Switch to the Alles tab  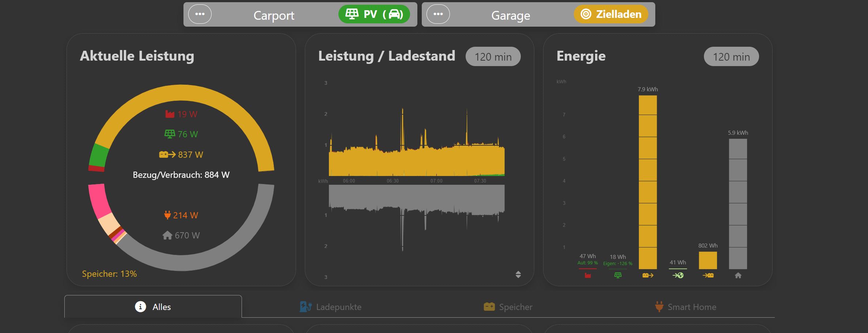pos(153,307)
